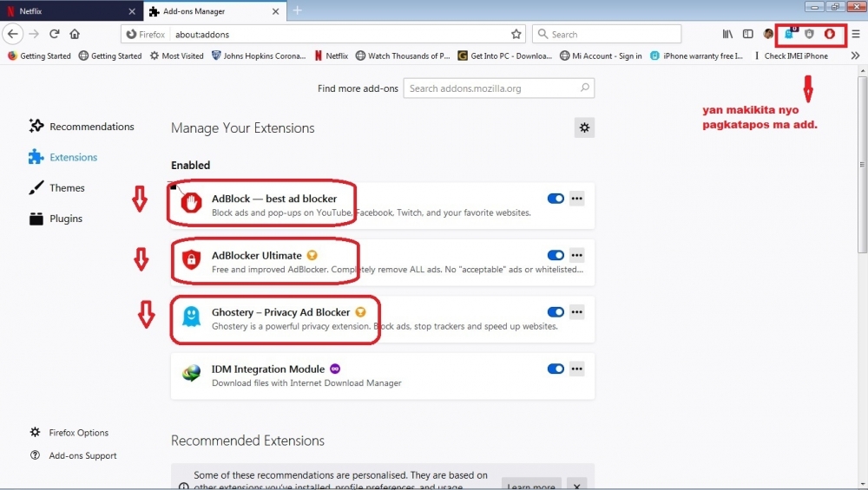
Task: Open Watch Thousands of P... bookmark
Action: 403,56
